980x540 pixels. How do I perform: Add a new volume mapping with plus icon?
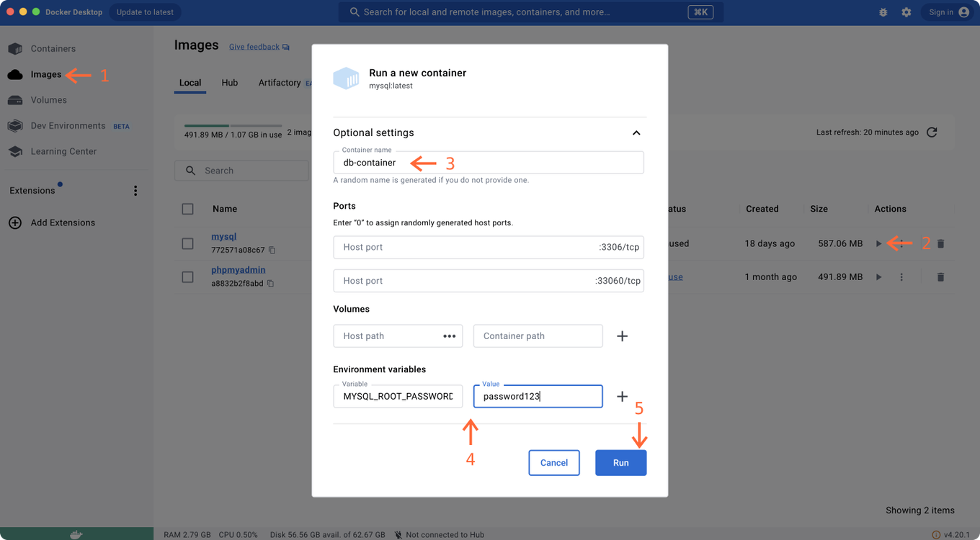tap(622, 336)
